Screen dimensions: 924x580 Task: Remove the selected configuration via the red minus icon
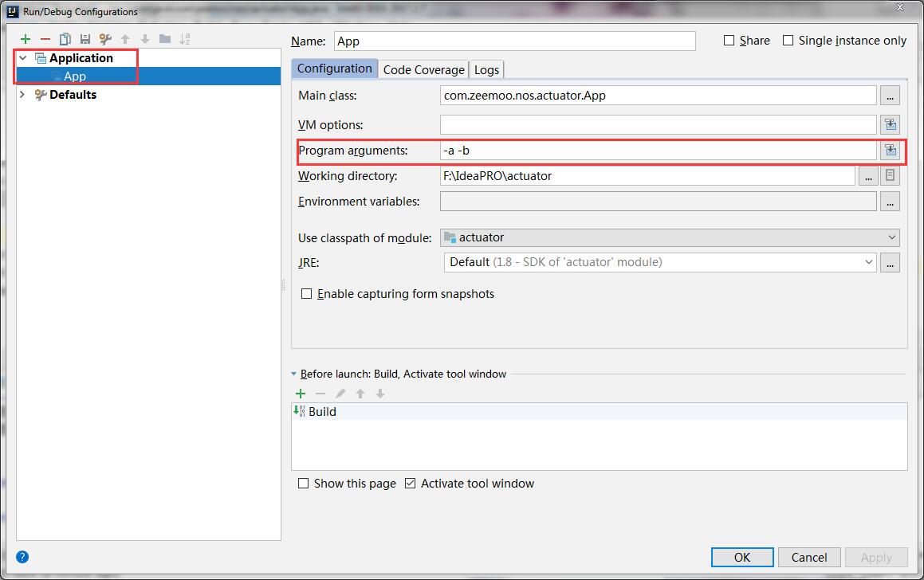tap(45, 40)
